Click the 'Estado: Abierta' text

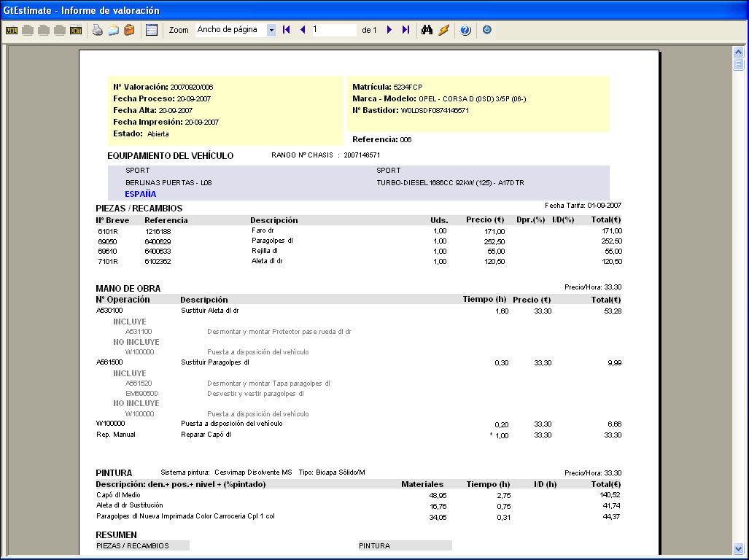pos(141,133)
